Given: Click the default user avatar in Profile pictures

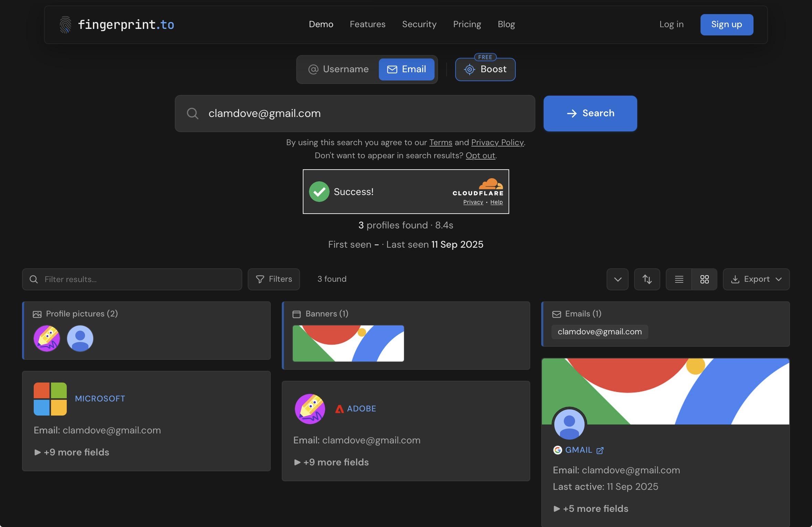Looking at the screenshot, I should click(80, 338).
